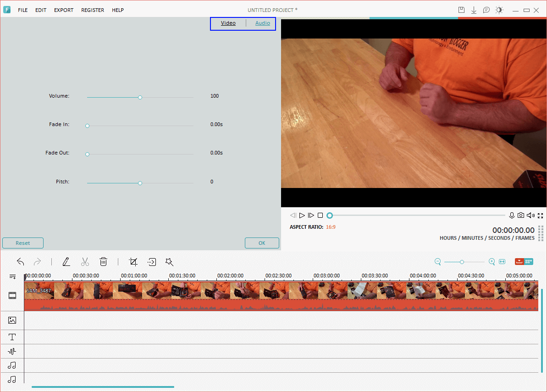Open the EXPORT menu
This screenshot has height=392, width=547.
point(63,10)
